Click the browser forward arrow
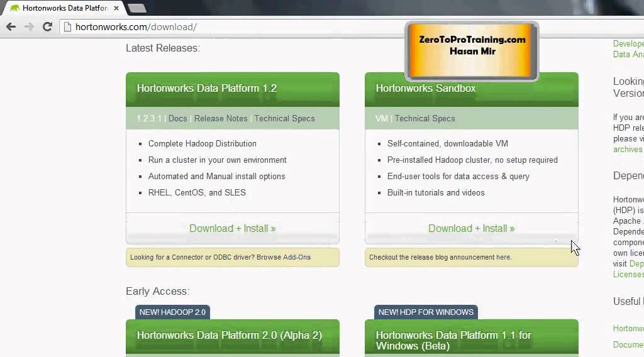This screenshot has width=644, height=357. 29,27
